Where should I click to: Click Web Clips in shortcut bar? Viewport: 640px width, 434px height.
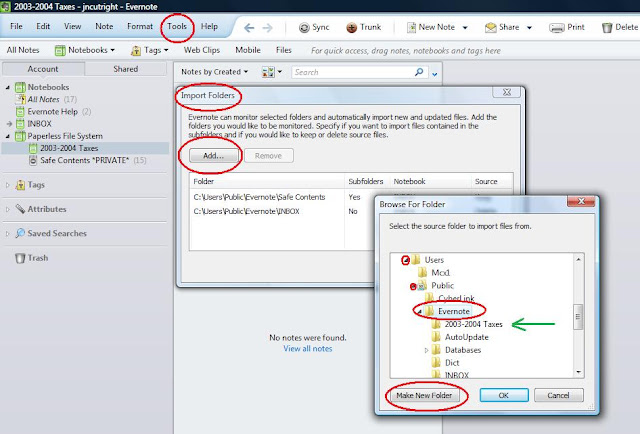click(x=202, y=50)
